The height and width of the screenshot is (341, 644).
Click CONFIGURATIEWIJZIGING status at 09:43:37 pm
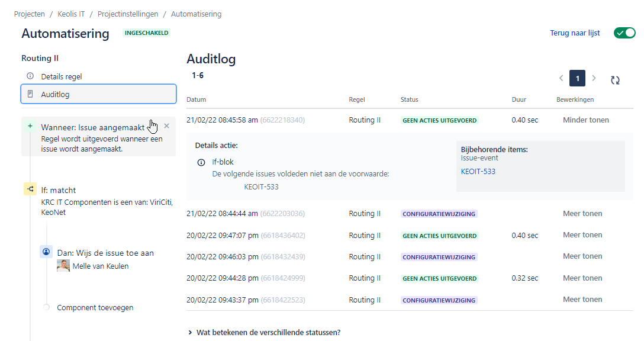(x=439, y=300)
